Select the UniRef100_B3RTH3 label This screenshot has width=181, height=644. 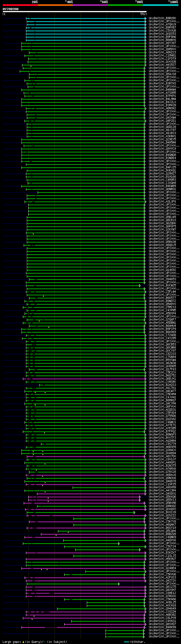[162, 84]
